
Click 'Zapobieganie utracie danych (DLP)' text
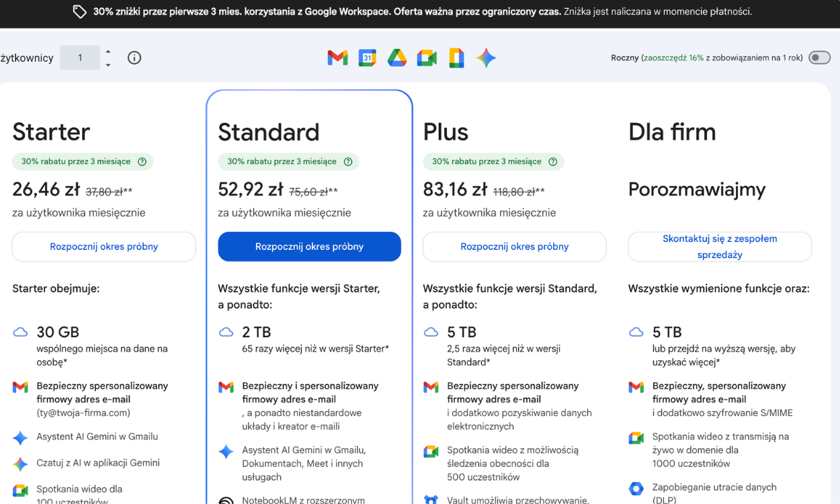714,494
